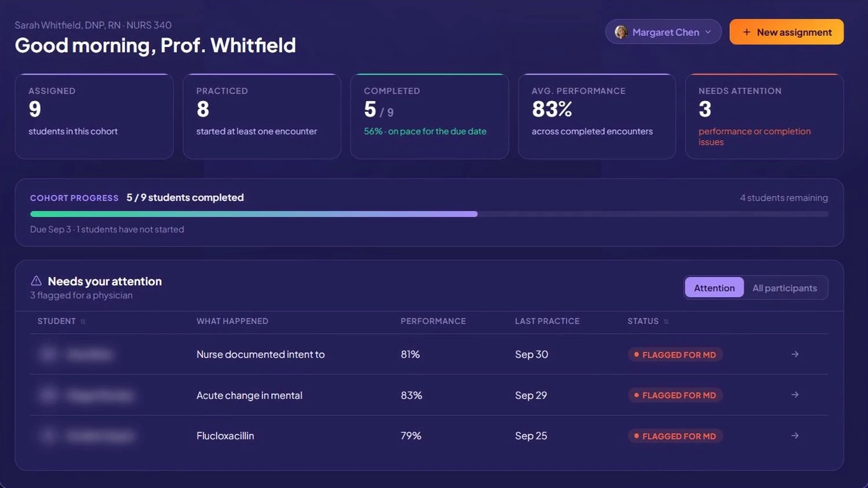Open arrow for the Flucloxacillin row
Image resolution: width=868 pixels, height=488 pixels.
pyautogui.click(x=795, y=436)
